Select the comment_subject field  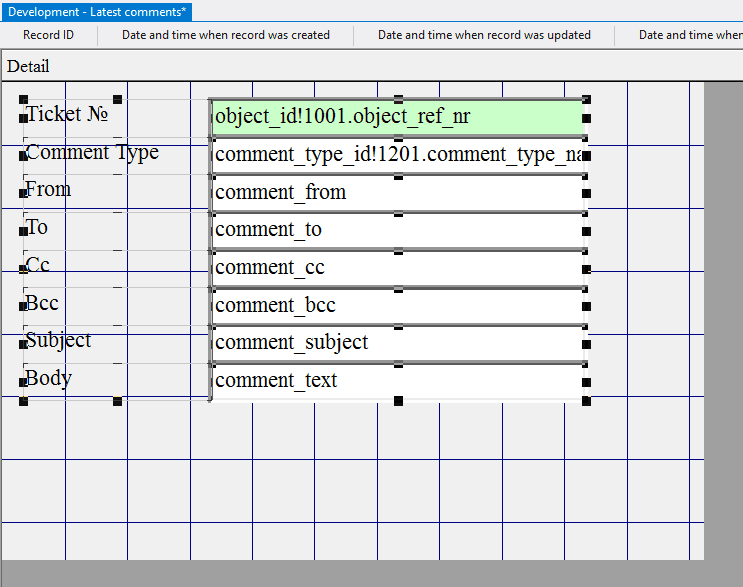pyautogui.click(x=398, y=343)
